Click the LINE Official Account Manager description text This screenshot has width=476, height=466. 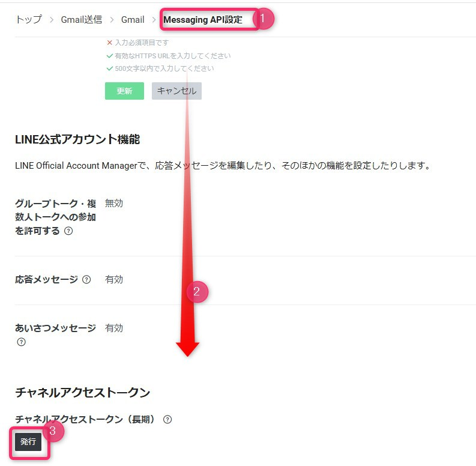tap(223, 166)
